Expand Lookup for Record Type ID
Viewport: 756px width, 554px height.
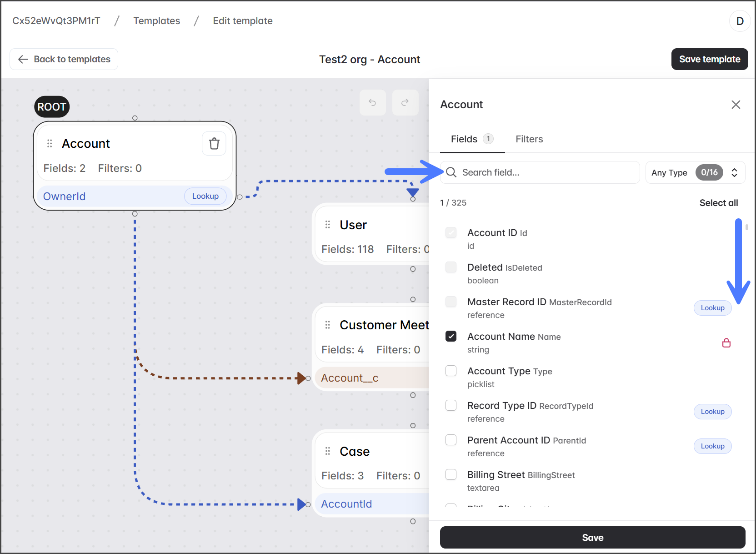click(712, 412)
